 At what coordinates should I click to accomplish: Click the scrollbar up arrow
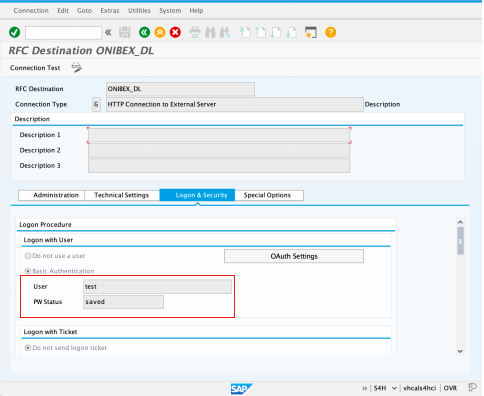[x=460, y=222]
